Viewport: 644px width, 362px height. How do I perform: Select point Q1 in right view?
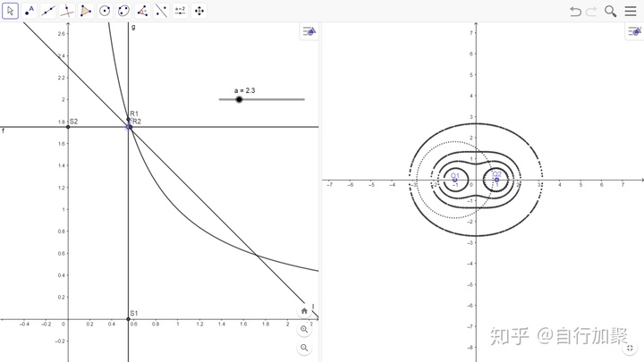coord(454,180)
